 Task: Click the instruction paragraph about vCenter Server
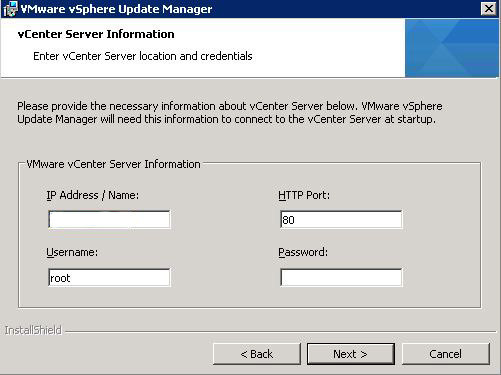pyautogui.click(x=230, y=113)
